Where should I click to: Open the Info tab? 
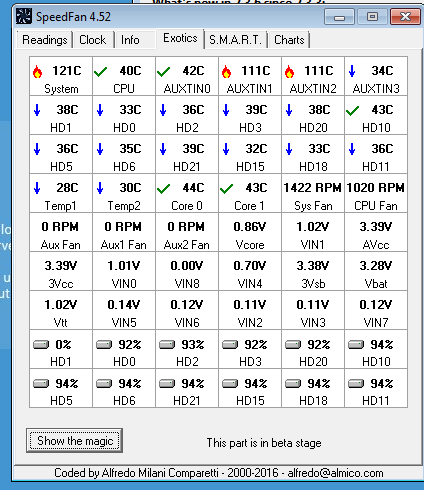pyautogui.click(x=130, y=40)
